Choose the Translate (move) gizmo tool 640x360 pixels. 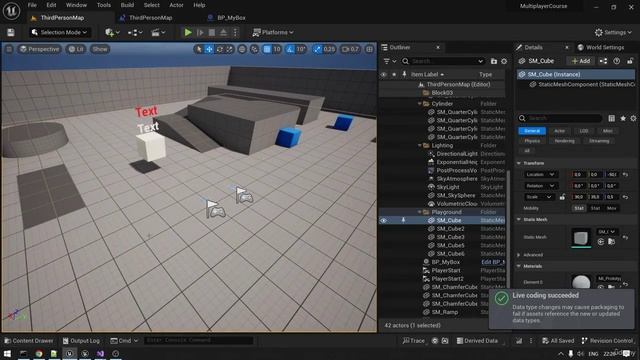209,49
